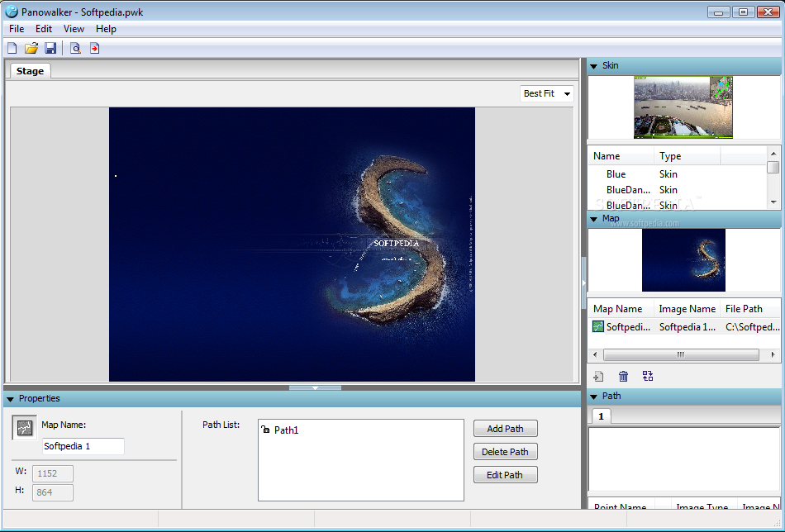Click the File Path column header
Screen dimensions: 785x532
pyautogui.click(x=750, y=309)
